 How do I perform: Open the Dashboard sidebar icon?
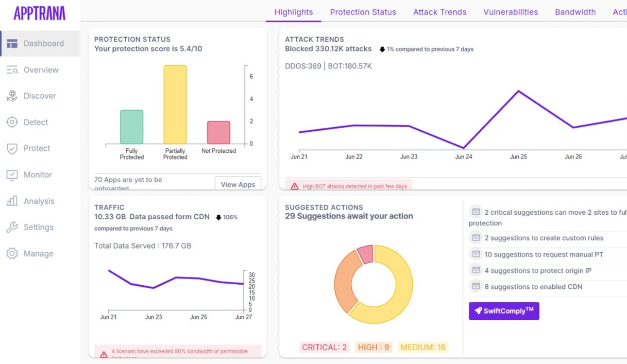coord(12,43)
